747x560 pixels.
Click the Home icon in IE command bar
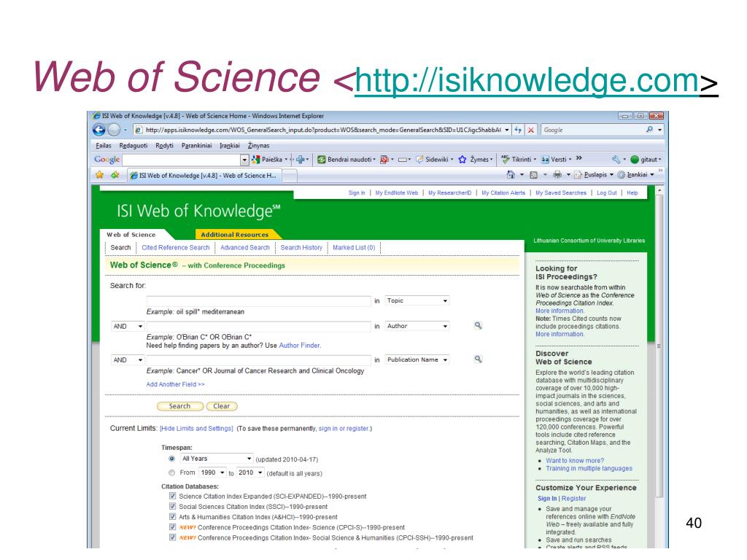pyautogui.click(x=511, y=175)
